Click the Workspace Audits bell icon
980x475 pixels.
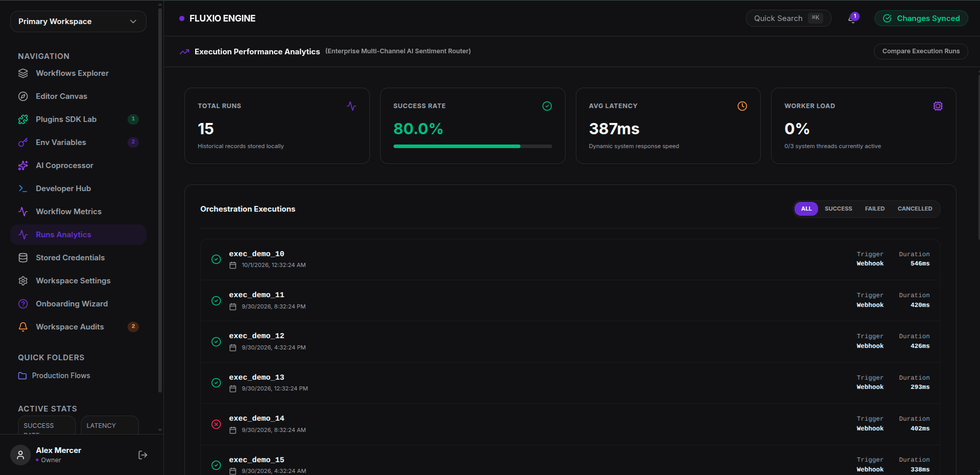(x=23, y=327)
